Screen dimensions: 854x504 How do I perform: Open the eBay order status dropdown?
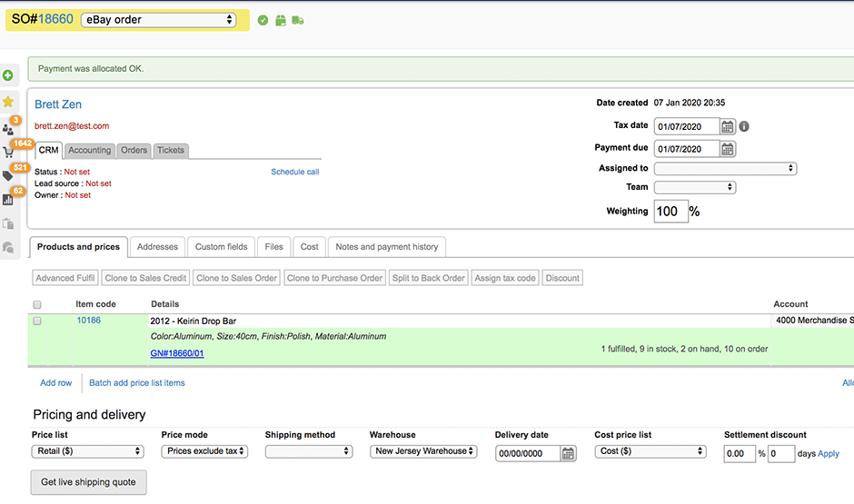pos(158,20)
